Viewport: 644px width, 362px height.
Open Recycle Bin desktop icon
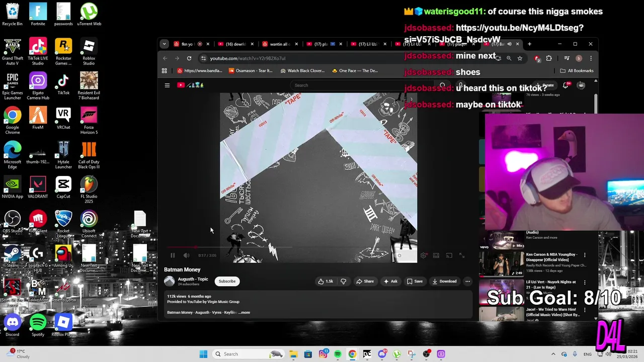point(13,15)
